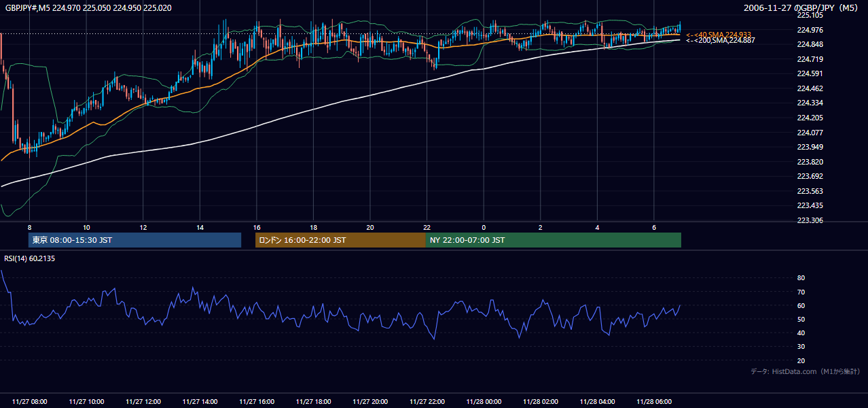The image size is (868, 408).
Task: Click the RSI(14) 60.2135 indicator label
Action: (29, 258)
